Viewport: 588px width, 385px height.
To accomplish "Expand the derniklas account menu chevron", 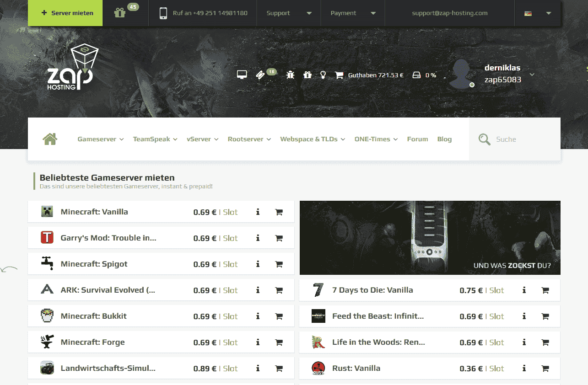I will click(x=532, y=74).
